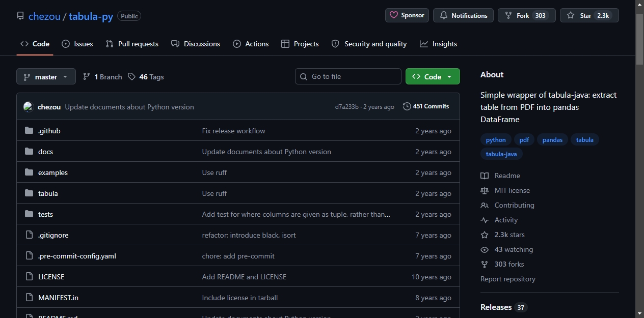The height and width of the screenshot is (318, 644).
Task: View the Security and quality tab
Action: [369, 44]
